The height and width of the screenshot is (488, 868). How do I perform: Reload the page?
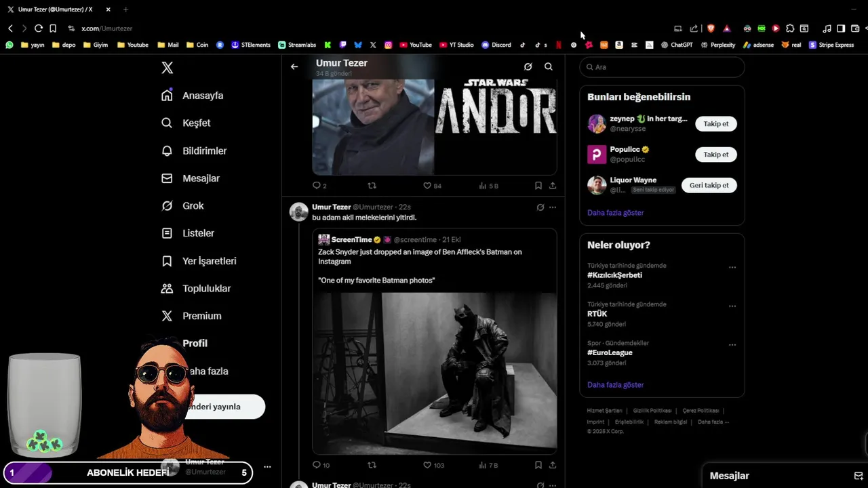coord(39,28)
